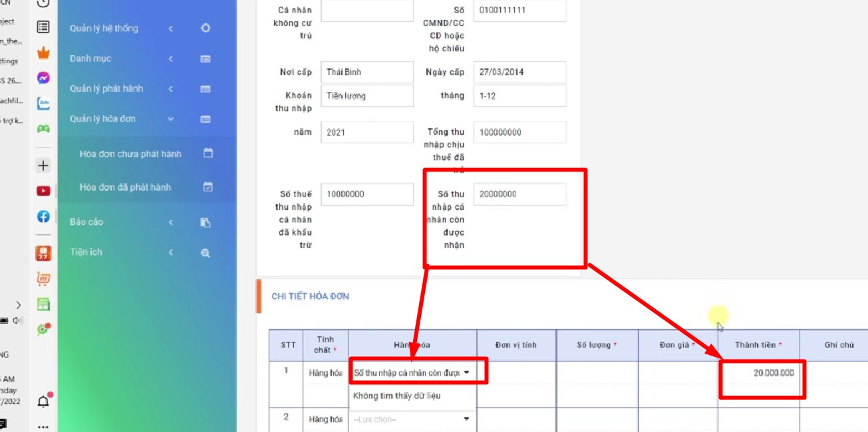Expand the Tiện ích chevron
This screenshot has height=432, width=868.
coord(171,253)
